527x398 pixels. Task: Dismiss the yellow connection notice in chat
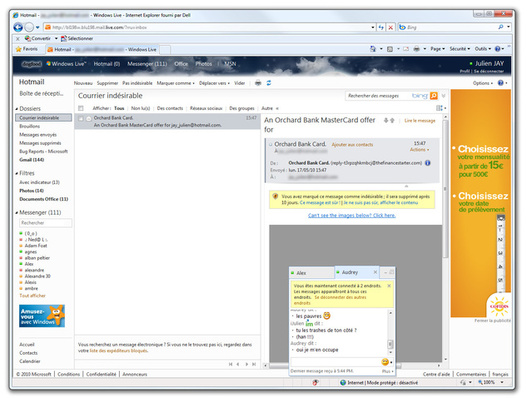point(389,286)
